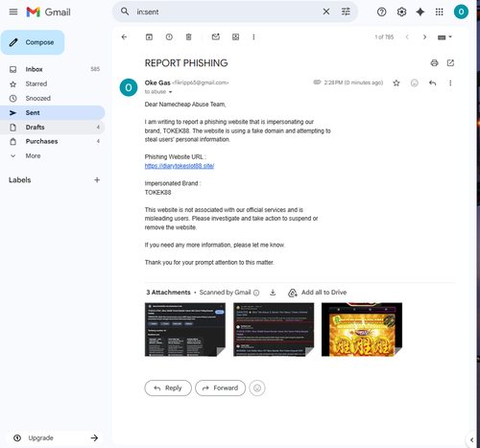This screenshot has width=480, height=448.
Task: Add emoji reaction next to the star
Action: (415, 83)
